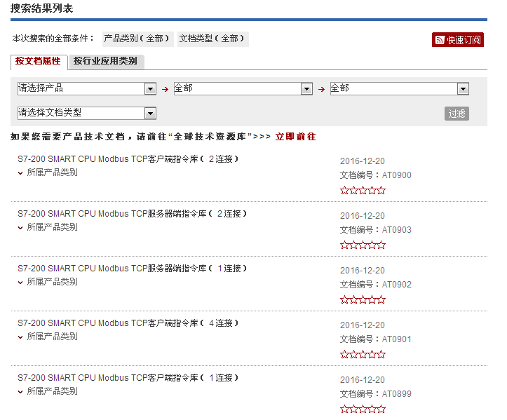Open Modbus TCP服务器端指令库 (2连接) document
Screen dimensions: 507x420
pos(132,214)
